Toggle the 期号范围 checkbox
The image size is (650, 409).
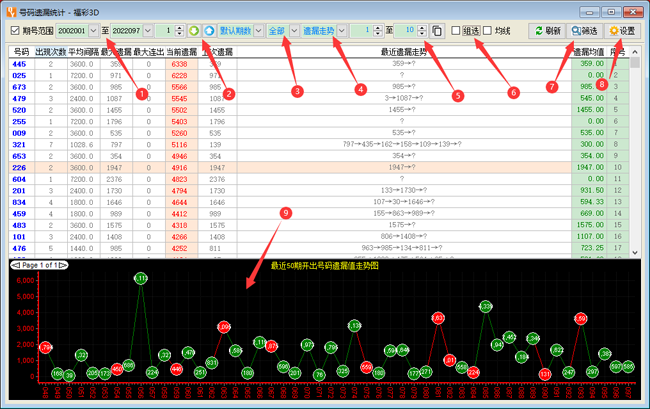[15, 31]
